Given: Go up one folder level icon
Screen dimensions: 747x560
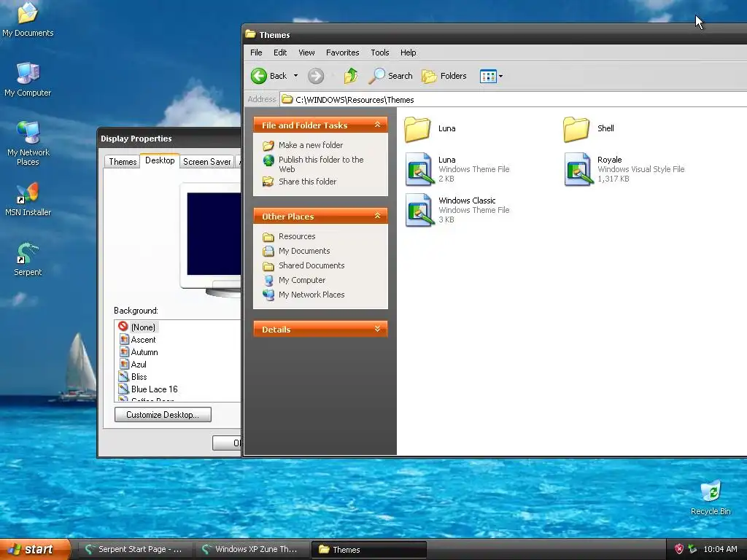Looking at the screenshot, I should coord(351,76).
